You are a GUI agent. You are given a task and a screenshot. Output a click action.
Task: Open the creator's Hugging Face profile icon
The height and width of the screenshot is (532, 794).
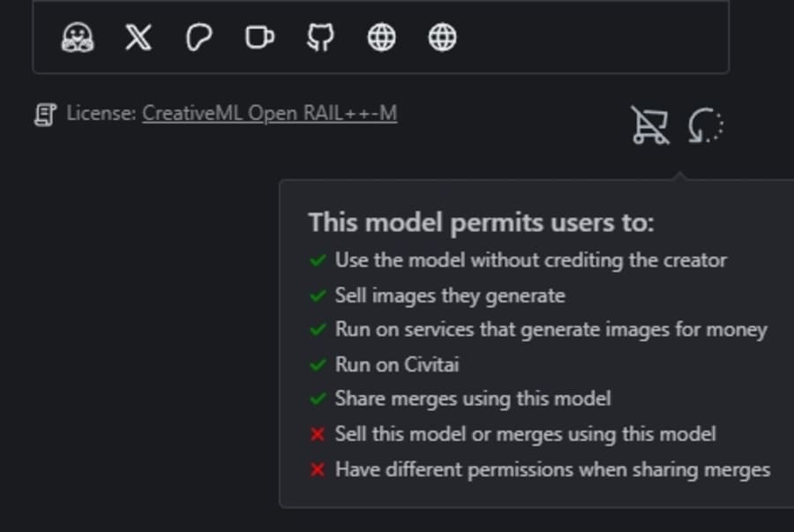(x=78, y=37)
